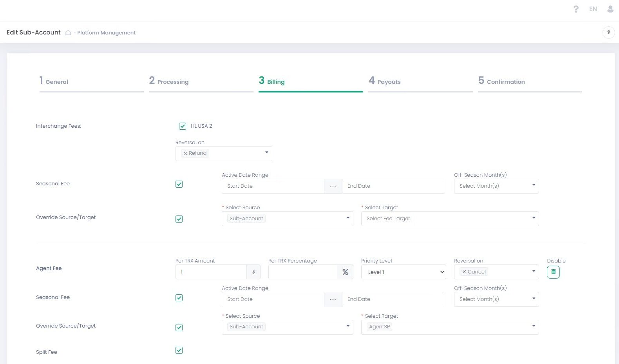Open the Priority Level dropdown

404,272
